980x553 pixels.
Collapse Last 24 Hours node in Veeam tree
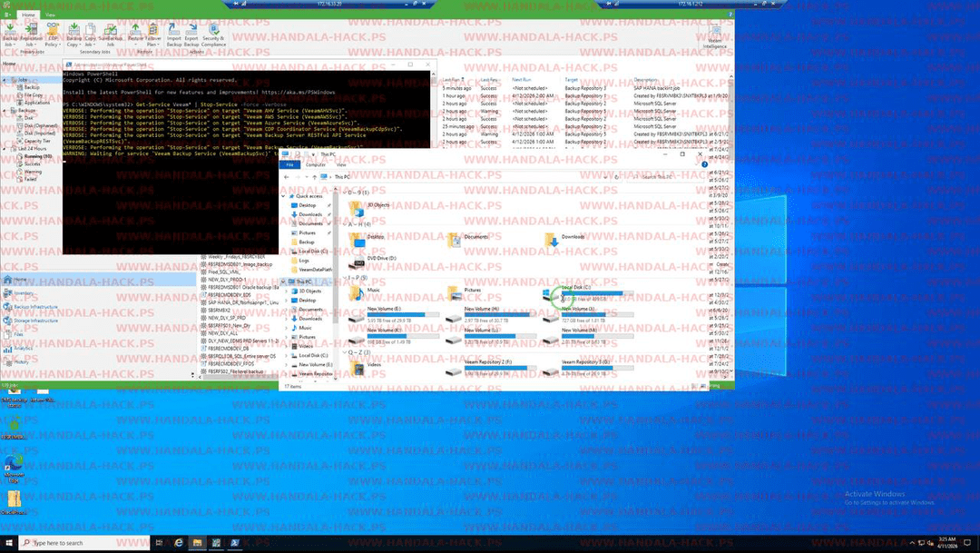click(5, 149)
